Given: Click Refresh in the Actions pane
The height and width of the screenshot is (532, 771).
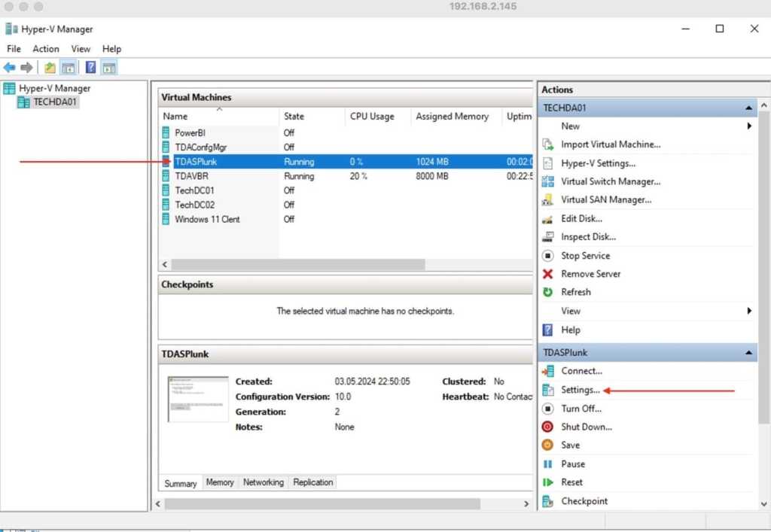Looking at the screenshot, I should (577, 292).
